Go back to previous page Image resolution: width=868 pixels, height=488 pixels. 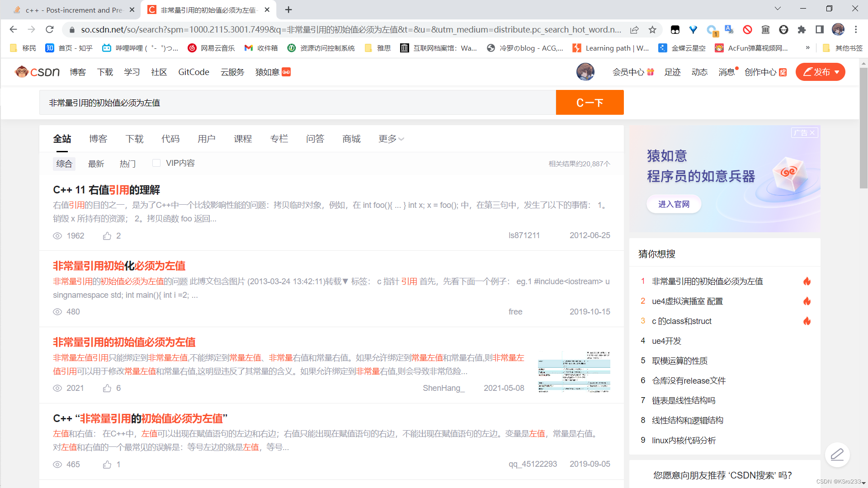pos(13,29)
